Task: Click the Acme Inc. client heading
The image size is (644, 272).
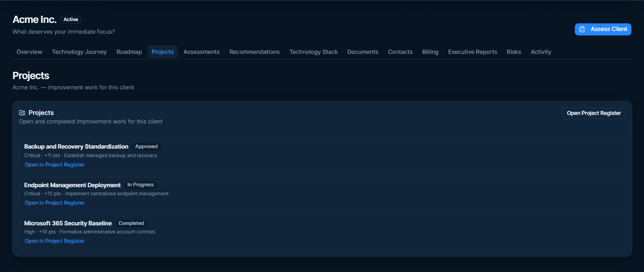Action: tap(34, 20)
